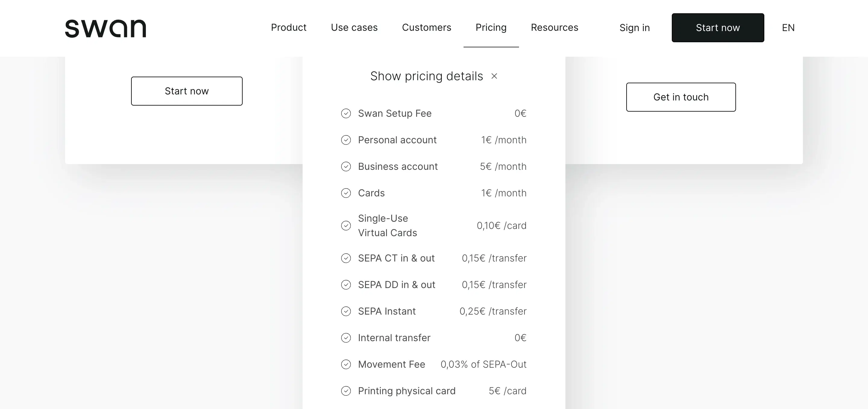Click the check icon beside Movement Fee
The width and height of the screenshot is (868, 409).
[x=346, y=364]
